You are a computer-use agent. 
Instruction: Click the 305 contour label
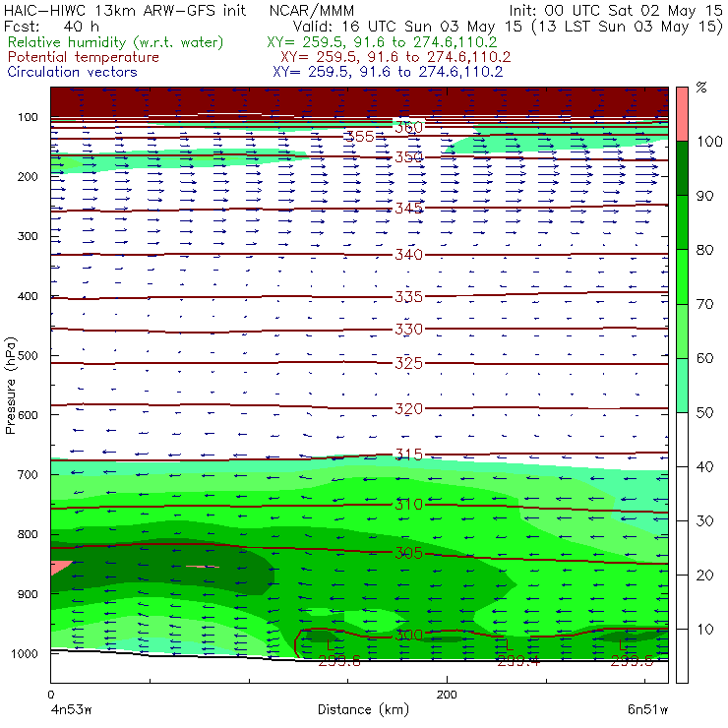coord(408,554)
